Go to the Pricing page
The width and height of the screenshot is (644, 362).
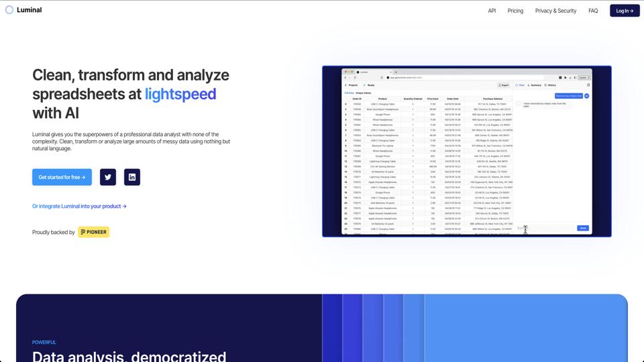click(515, 11)
